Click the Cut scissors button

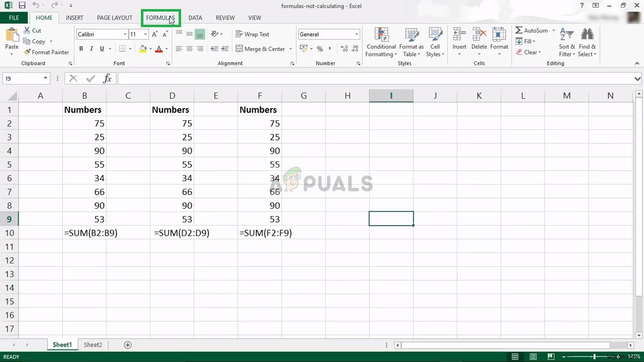pos(33,31)
